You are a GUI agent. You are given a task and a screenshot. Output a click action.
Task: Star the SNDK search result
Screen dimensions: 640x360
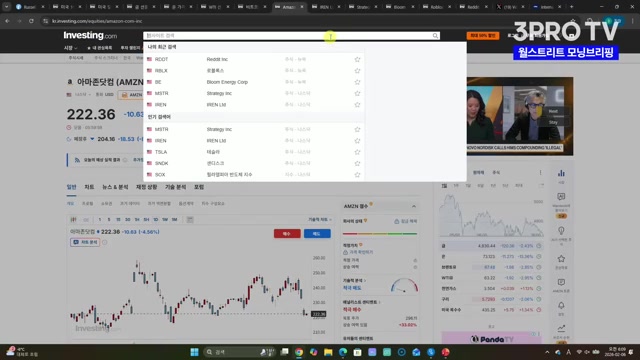[357, 163]
